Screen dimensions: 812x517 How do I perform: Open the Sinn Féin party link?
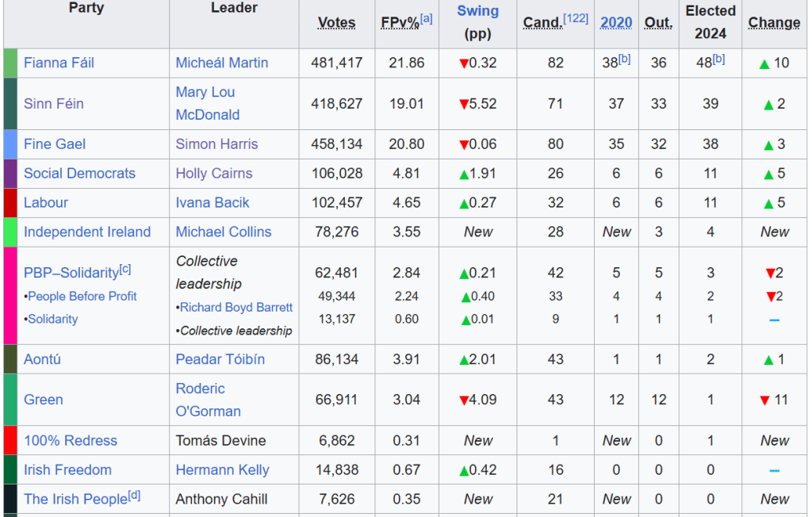53,104
